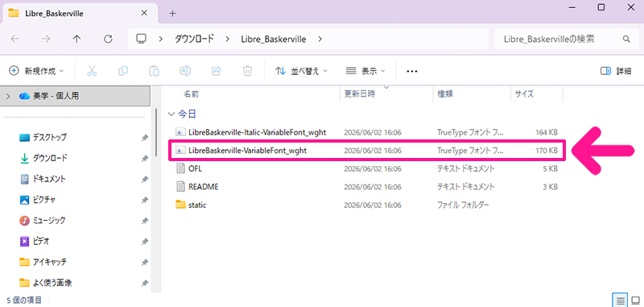Sort by 更新日時 column header

(x=360, y=94)
